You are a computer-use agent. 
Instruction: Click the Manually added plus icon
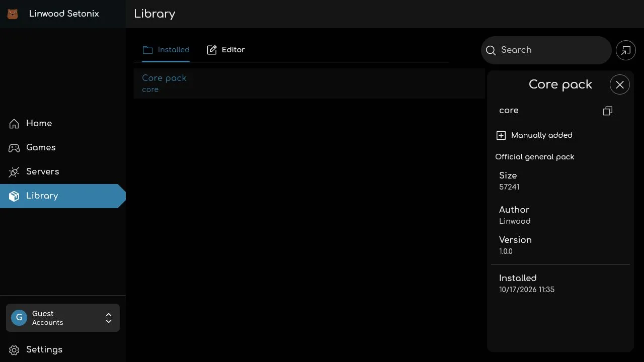pyautogui.click(x=501, y=135)
